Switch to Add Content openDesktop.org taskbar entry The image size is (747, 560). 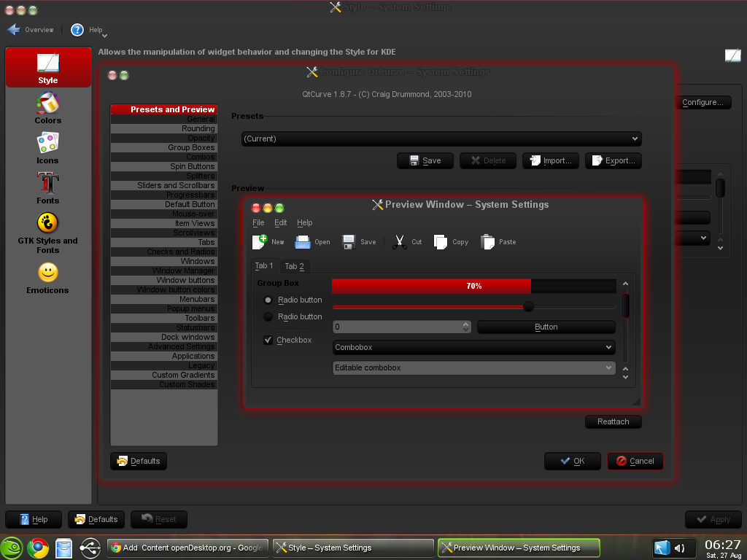[x=187, y=548]
